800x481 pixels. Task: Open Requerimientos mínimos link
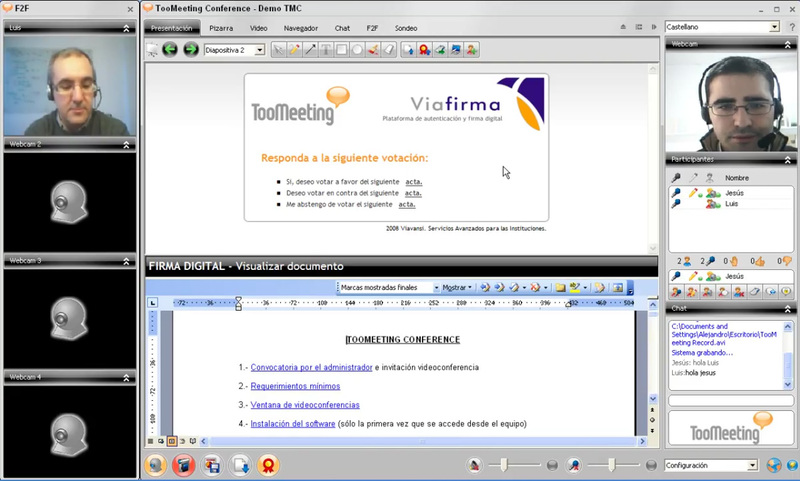(x=295, y=386)
